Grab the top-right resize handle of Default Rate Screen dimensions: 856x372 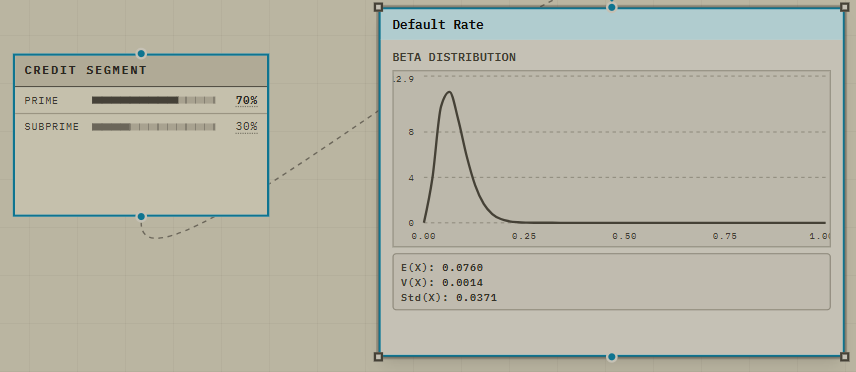click(845, 7)
